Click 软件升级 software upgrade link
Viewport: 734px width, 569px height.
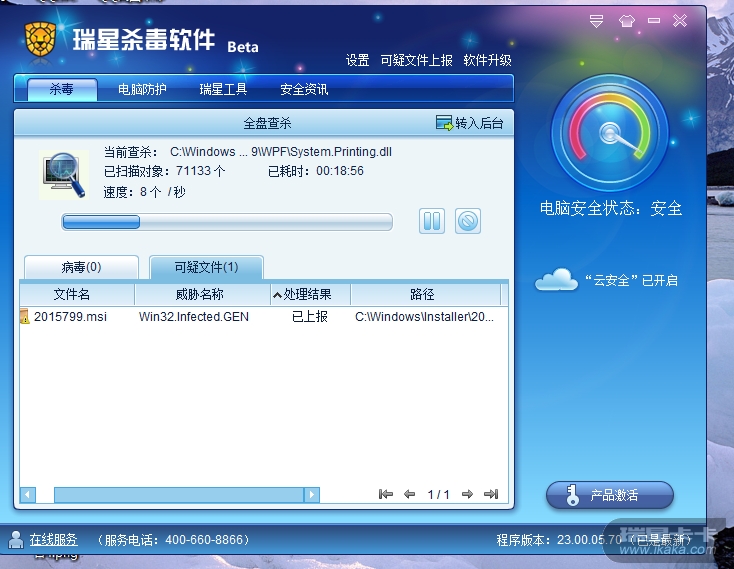487,60
